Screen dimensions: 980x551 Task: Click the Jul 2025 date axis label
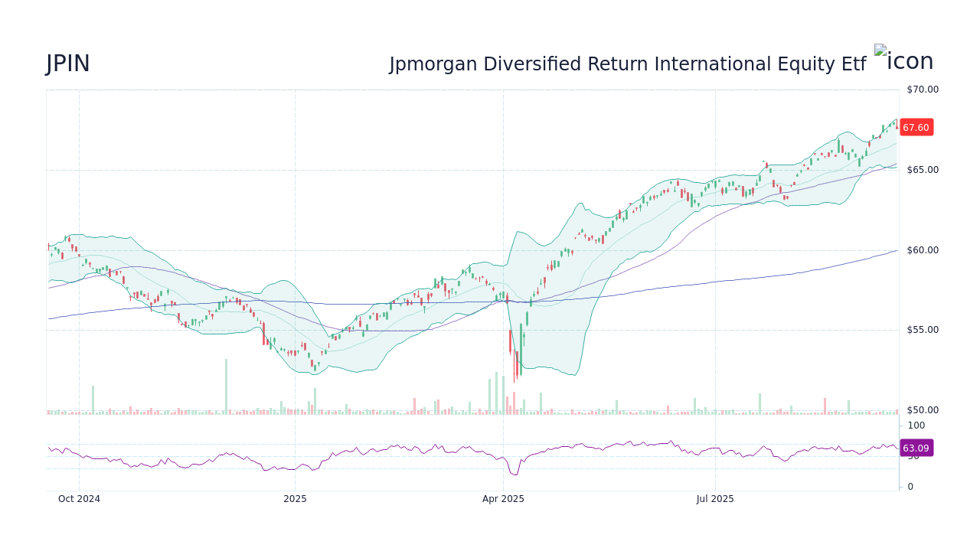click(715, 499)
